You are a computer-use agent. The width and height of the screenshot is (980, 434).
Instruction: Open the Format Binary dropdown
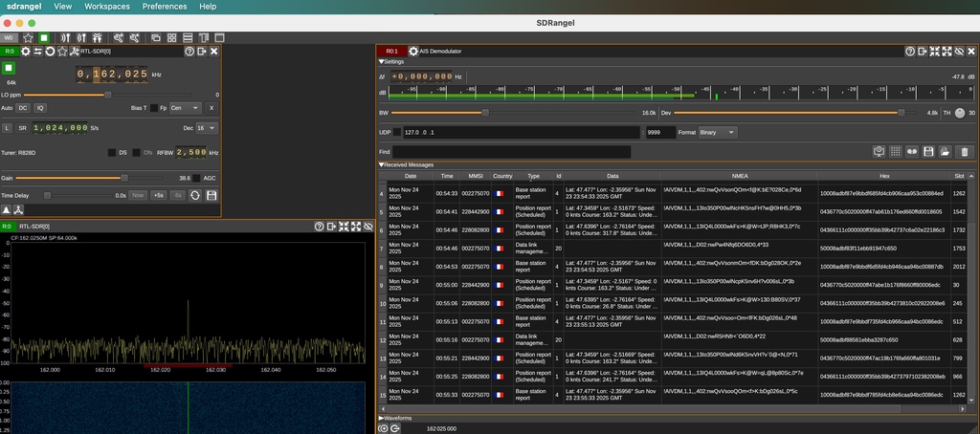pos(718,132)
